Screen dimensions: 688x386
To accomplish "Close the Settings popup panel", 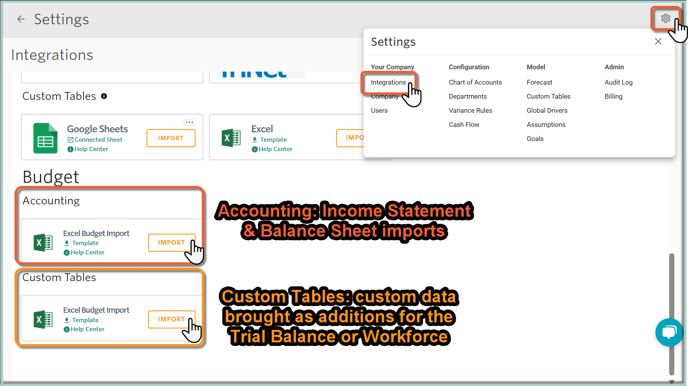I will 658,42.
